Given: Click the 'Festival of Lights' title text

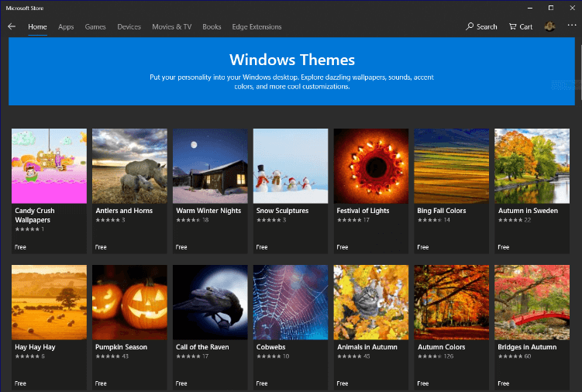Looking at the screenshot, I should 363,211.
